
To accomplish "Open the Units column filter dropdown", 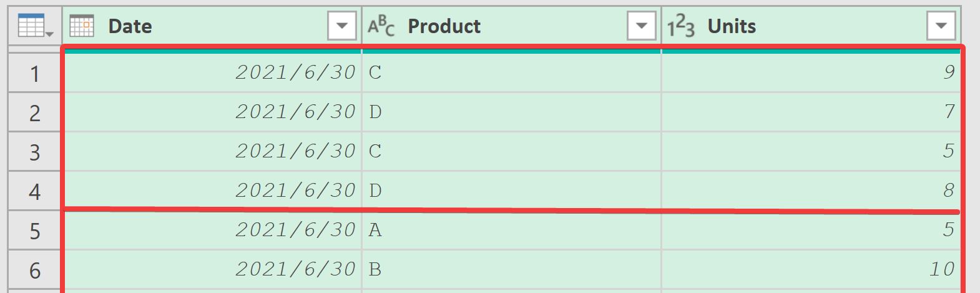I will pyautogui.click(x=941, y=26).
